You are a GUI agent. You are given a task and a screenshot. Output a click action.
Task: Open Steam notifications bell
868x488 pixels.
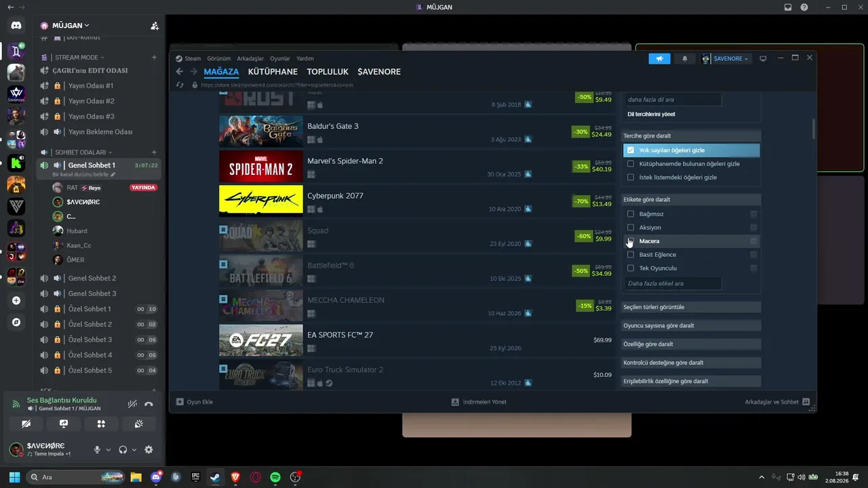click(684, 58)
